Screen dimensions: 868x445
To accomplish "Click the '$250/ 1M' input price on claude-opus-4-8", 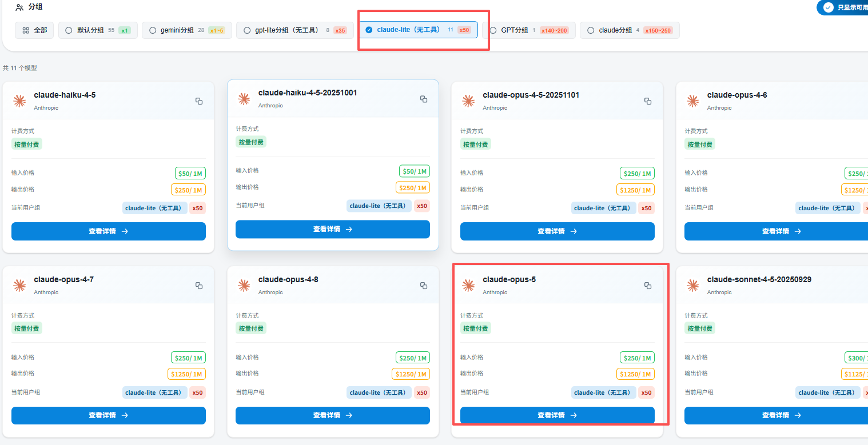I will coord(413,358).
